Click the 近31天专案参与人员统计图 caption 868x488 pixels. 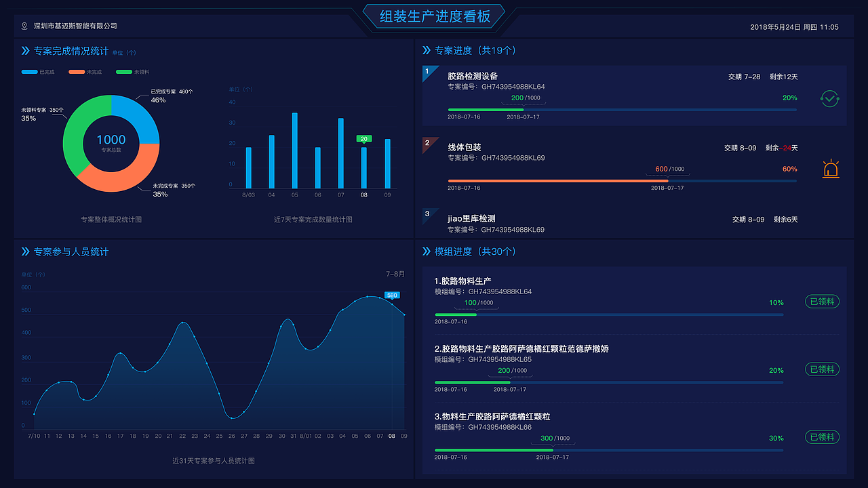(x=214, y=461)
